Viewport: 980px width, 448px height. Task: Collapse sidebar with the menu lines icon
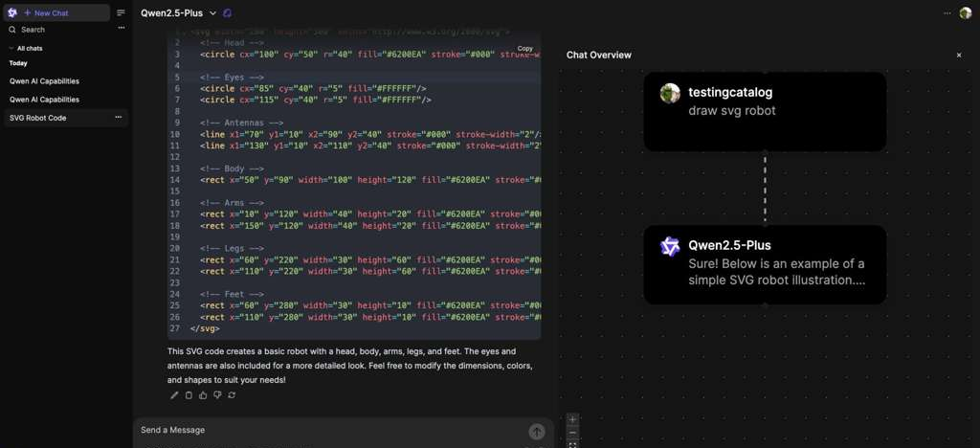(x=122, y=12)
